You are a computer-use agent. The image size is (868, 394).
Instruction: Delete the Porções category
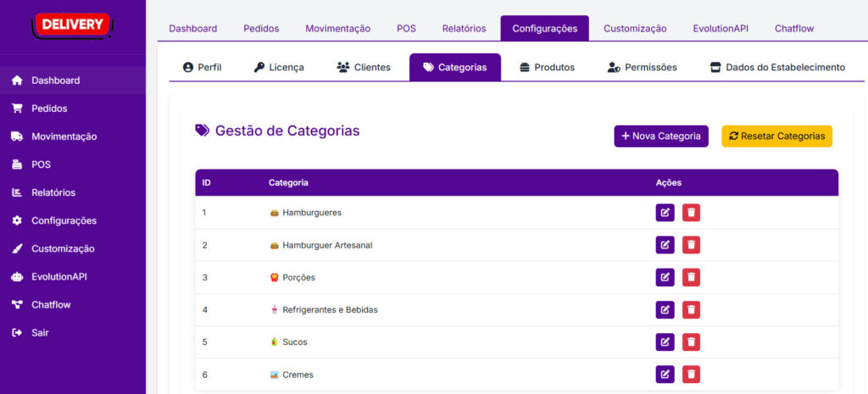691,277
